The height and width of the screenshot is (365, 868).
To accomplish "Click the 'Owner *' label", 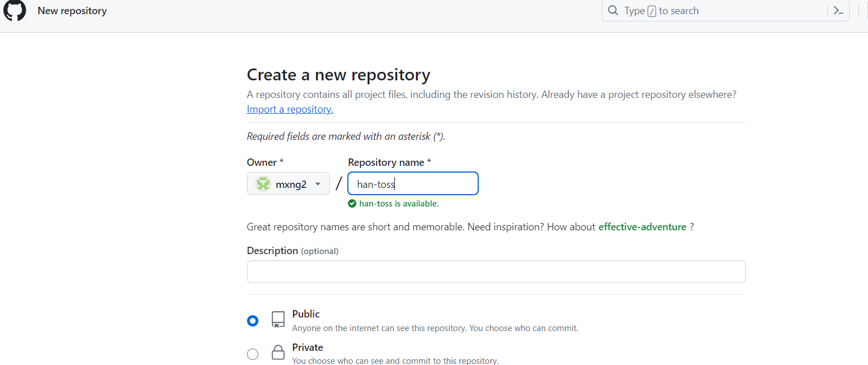I will 265,162.
